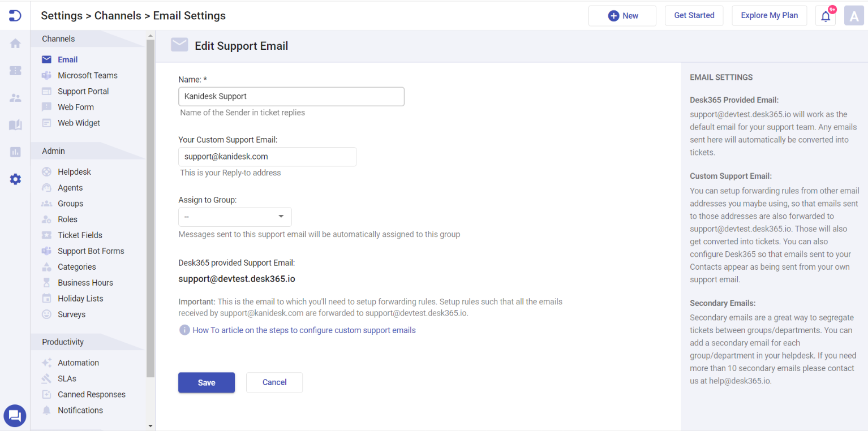The height and width of the screenshot is (431, 868).
Task: Open the Knowledge Base book icon
Action: point(15,124)
